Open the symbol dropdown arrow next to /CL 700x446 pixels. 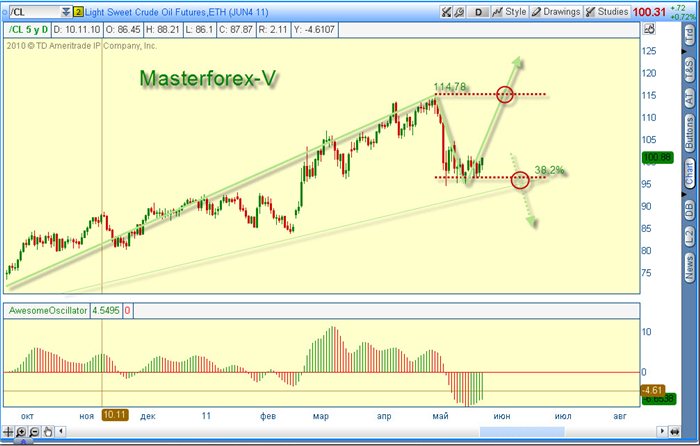tap(66, 12)
